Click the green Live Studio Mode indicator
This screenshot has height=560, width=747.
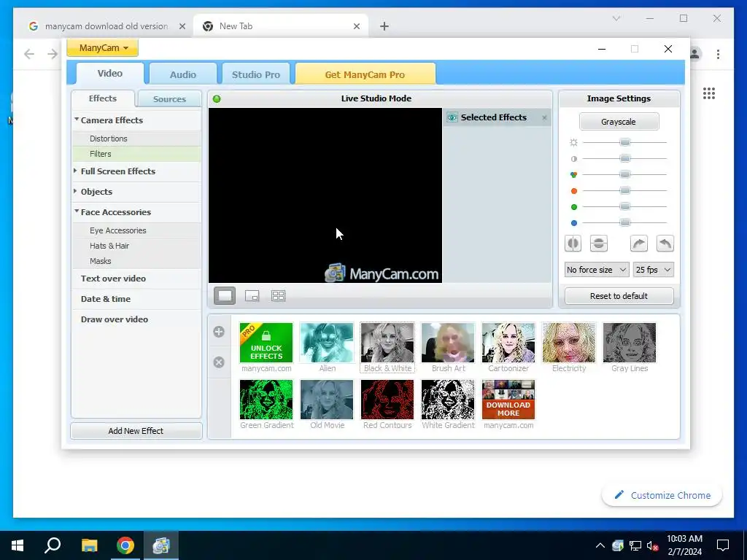217,98
